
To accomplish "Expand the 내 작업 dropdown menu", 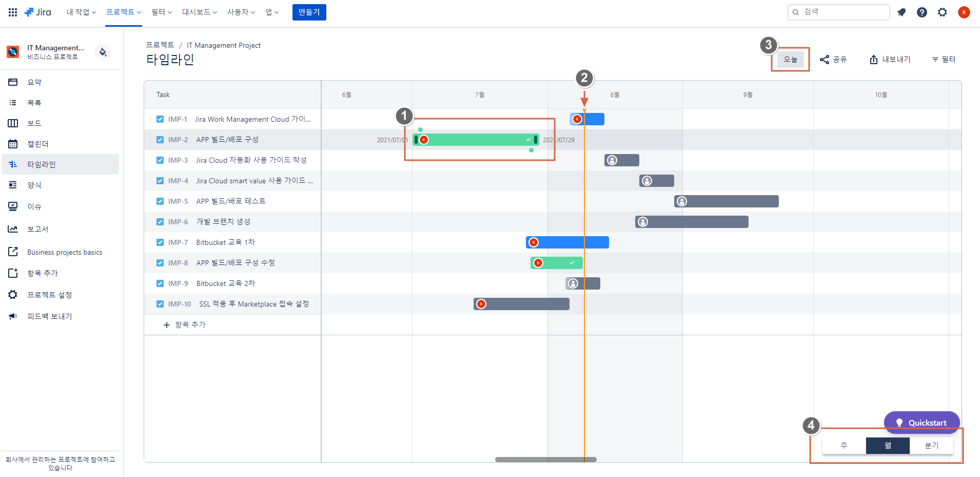I will pos(81,12).
